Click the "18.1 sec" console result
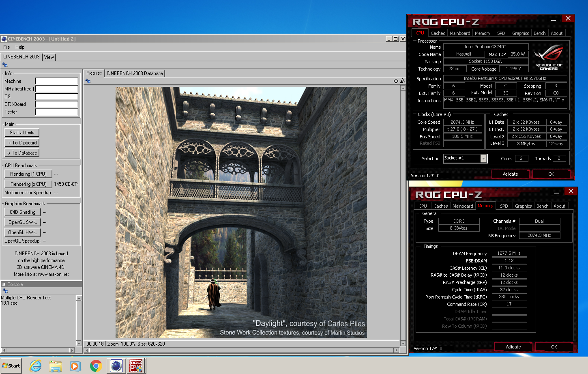The width and height of the screenshot is (588, 374). click(9, 303)
